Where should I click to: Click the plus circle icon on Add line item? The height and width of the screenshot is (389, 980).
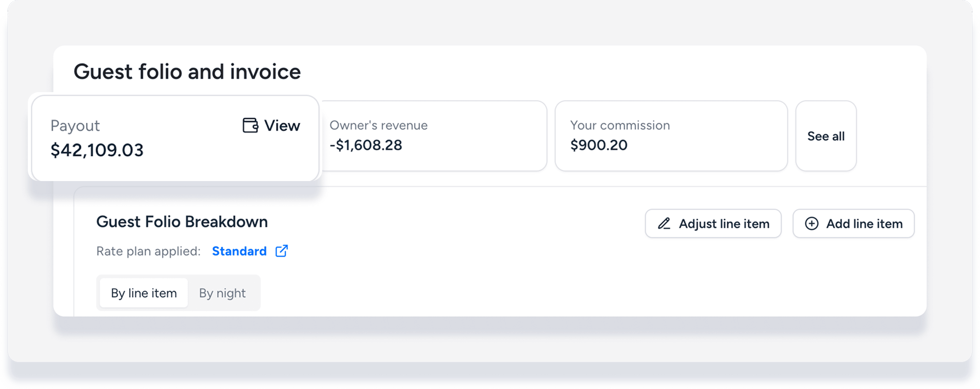[x=812, y=223]
